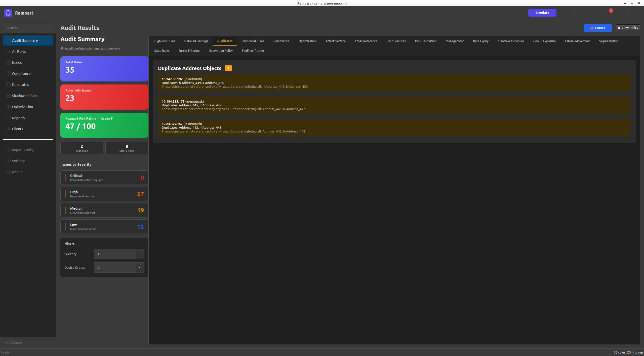
Task: Click the Optimization lightning icon in sidebar
Action: (9, 107)
